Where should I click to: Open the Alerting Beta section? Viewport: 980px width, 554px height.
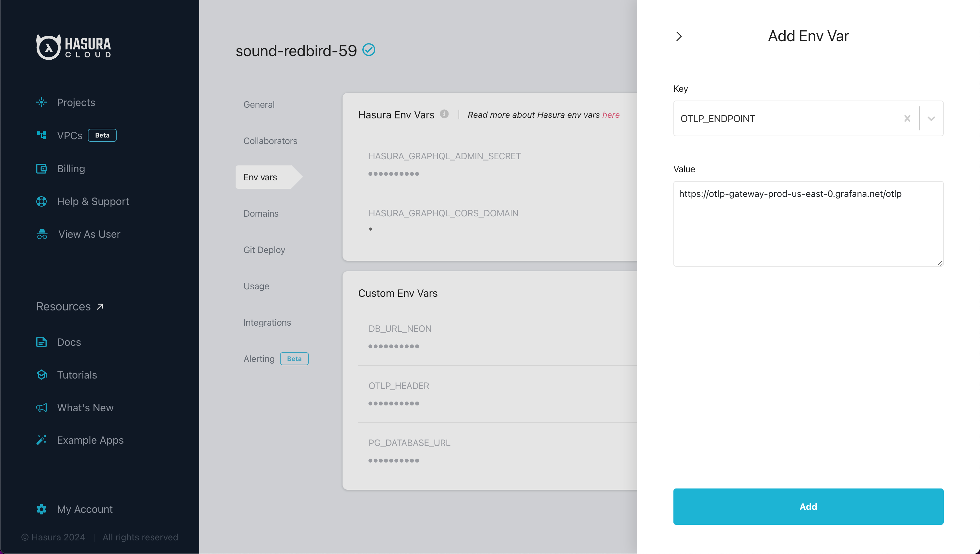coord(259,358)
